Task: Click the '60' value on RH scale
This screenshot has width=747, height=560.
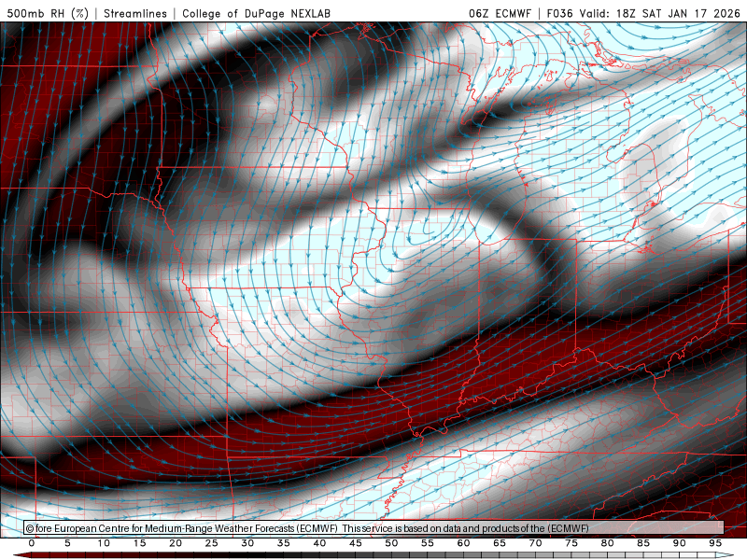Action: click(x=463, y=543)
